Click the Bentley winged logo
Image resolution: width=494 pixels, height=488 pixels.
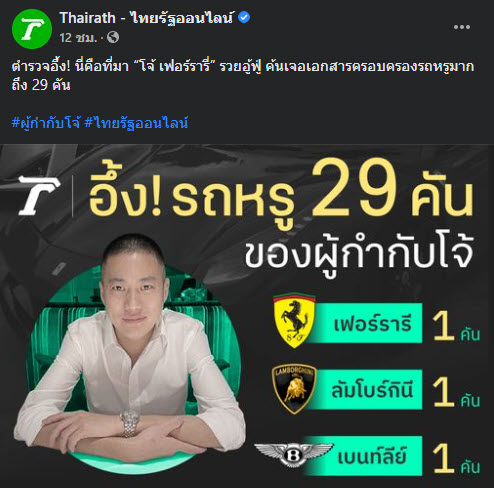pyautogui.click(x=293, y=454)
